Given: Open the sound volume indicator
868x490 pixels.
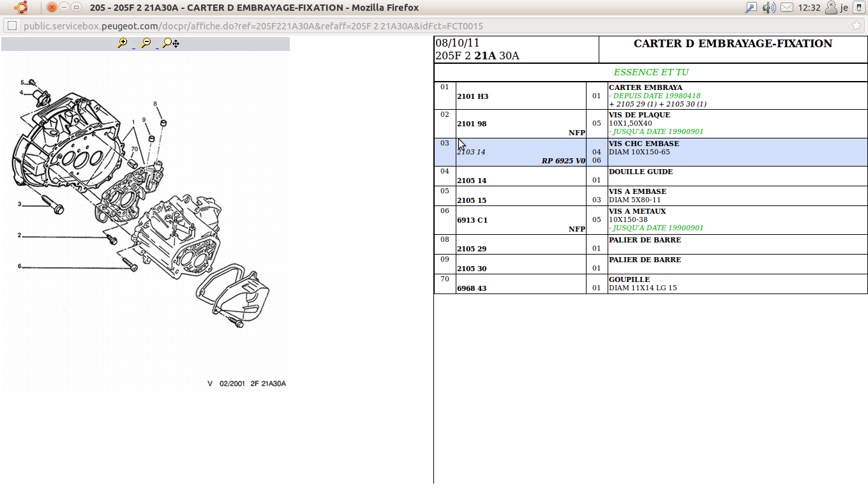Looking at the screenshot, I should (x=769, y=8).
